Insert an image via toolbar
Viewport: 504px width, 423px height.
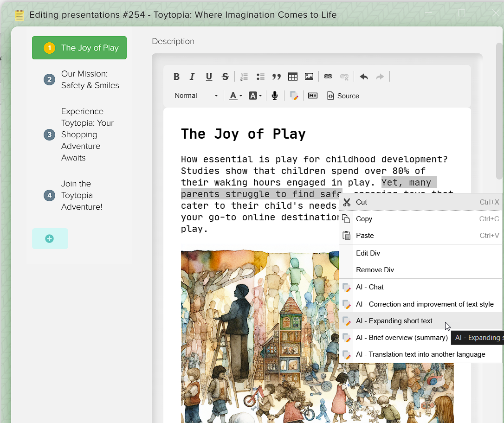click(x=309, y=77)
